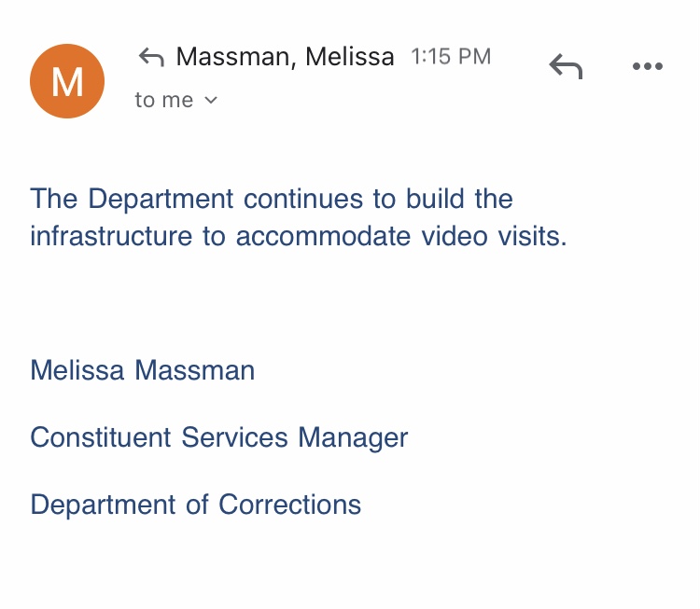Click the line "infrastructure to accommodate video visits."
Viewport: 700px width, 609px height.
(299, 236)
